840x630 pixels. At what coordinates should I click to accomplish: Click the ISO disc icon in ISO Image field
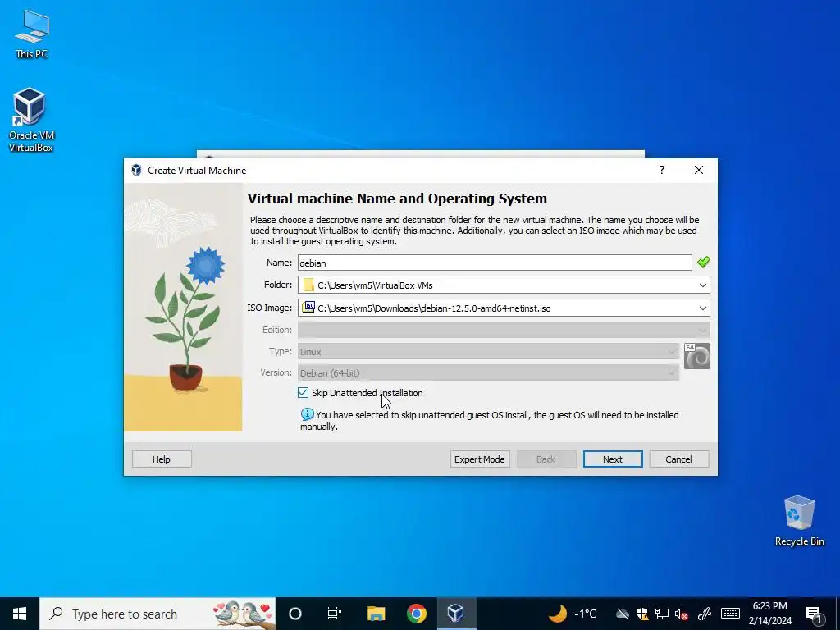pos(308,307)
